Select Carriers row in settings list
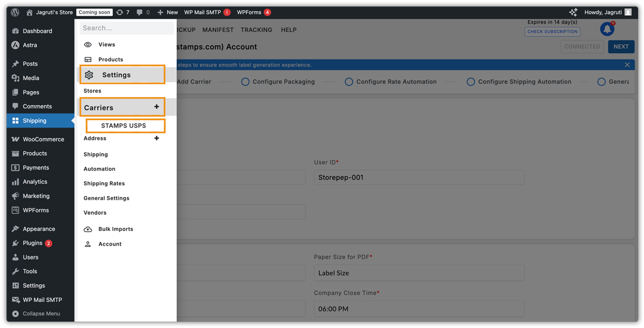The image size is (644, 328). point(122,107)
